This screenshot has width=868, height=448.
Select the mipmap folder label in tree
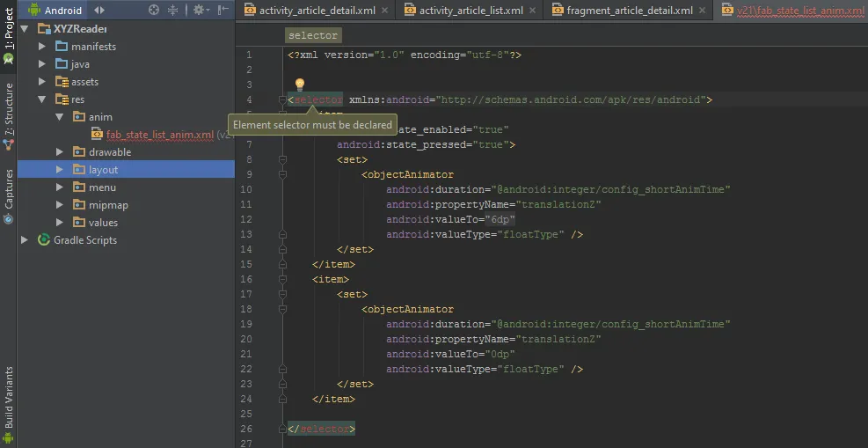pos(108,205)
